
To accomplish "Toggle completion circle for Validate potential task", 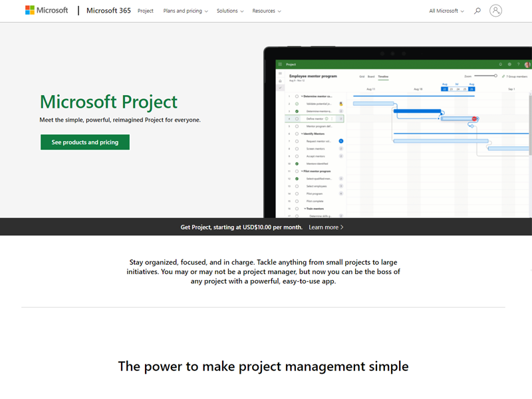I will (x=297, y=104).
